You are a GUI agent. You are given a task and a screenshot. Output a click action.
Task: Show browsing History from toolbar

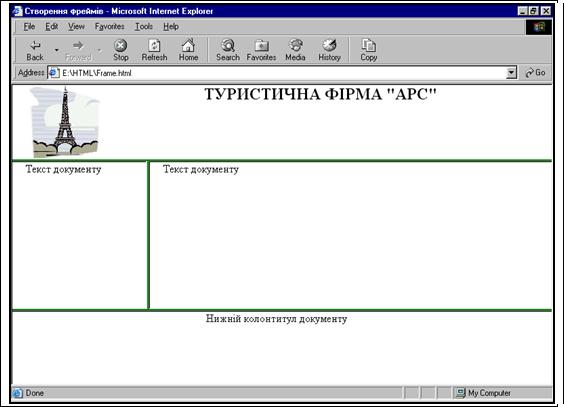(329, 50)
